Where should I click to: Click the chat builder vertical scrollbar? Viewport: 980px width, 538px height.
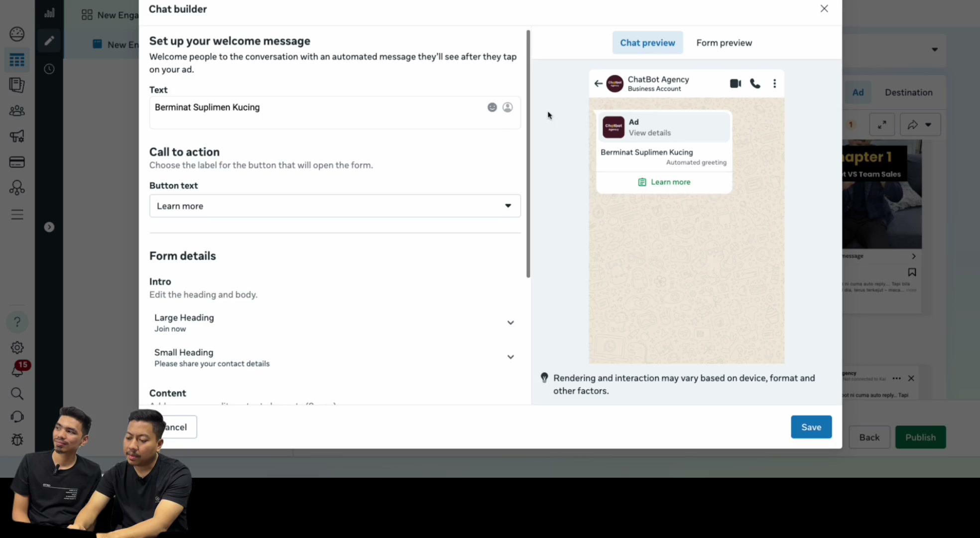[x=528, y=153]
